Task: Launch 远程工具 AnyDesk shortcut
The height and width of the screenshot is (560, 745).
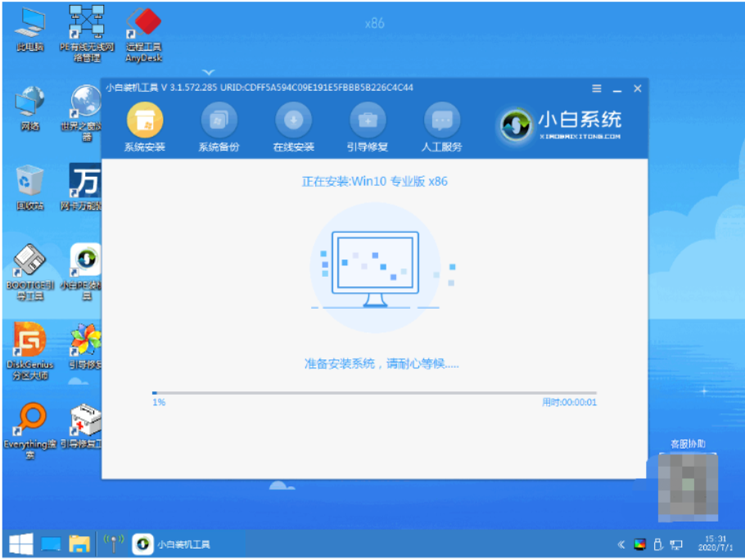Action: point(143,34)
